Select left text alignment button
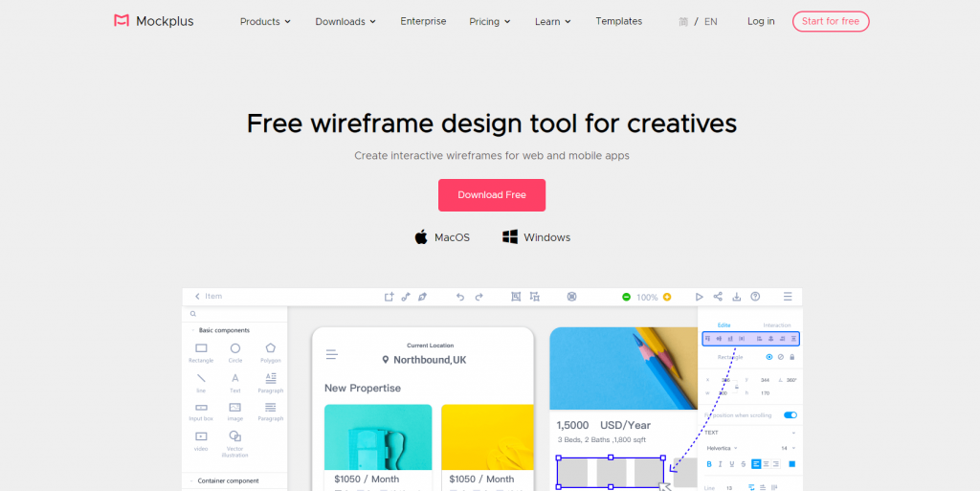 (756, 464)
